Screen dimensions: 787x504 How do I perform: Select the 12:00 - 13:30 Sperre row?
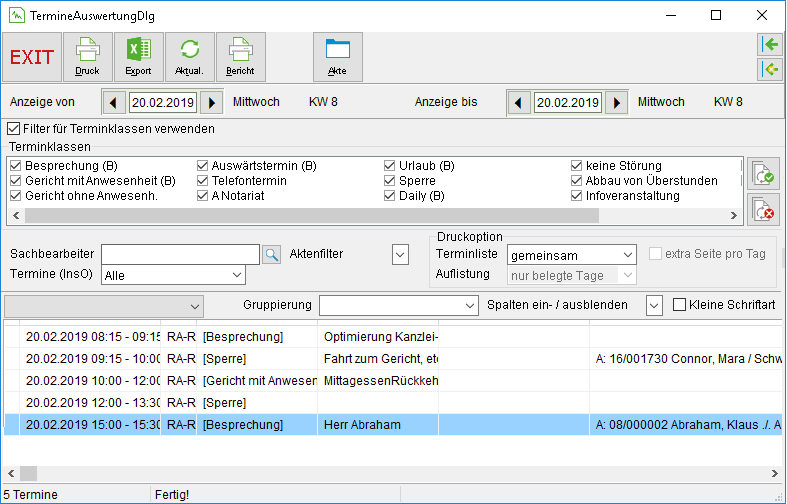point(393,403)
